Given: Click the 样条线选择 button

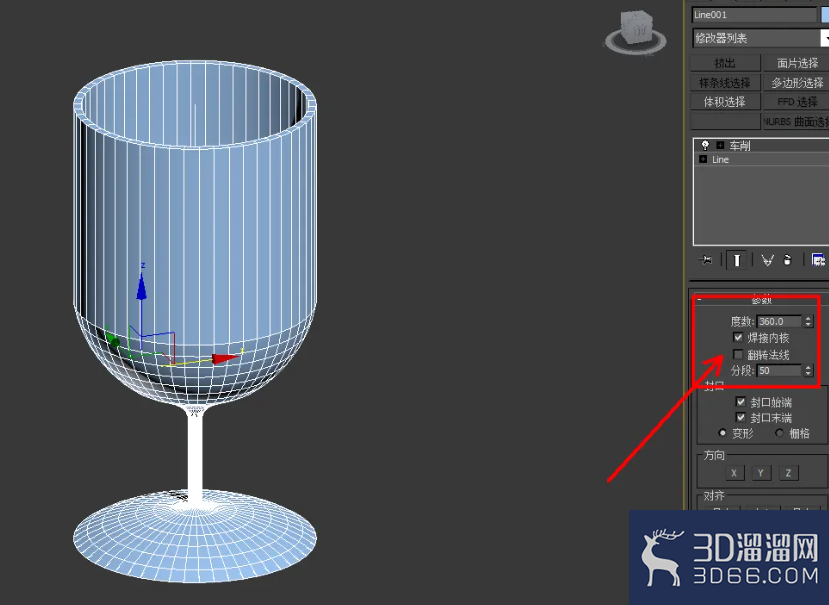Looking at the screenshot, I should point(725,82).
